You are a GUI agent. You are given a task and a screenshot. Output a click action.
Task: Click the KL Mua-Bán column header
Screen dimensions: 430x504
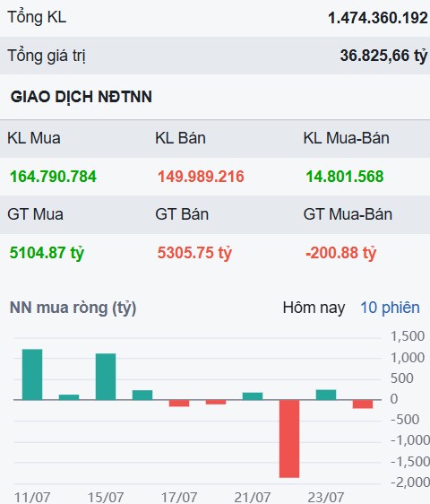point(346,138)
